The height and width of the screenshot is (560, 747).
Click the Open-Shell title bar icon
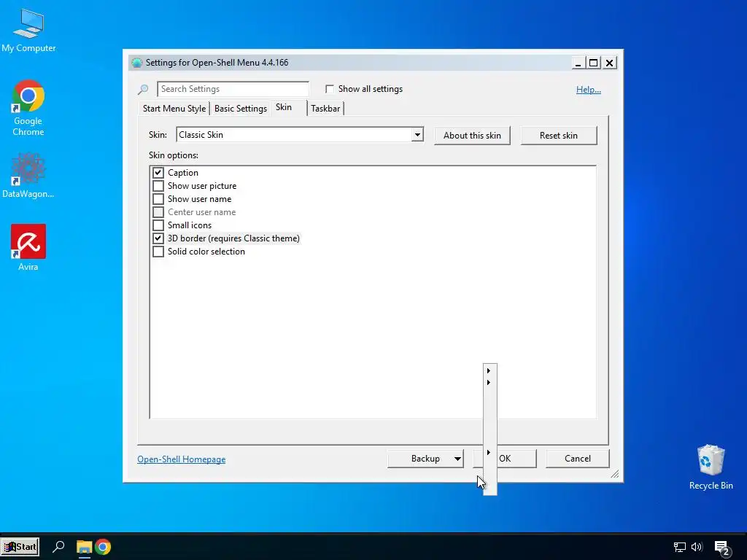pos(137,63)
